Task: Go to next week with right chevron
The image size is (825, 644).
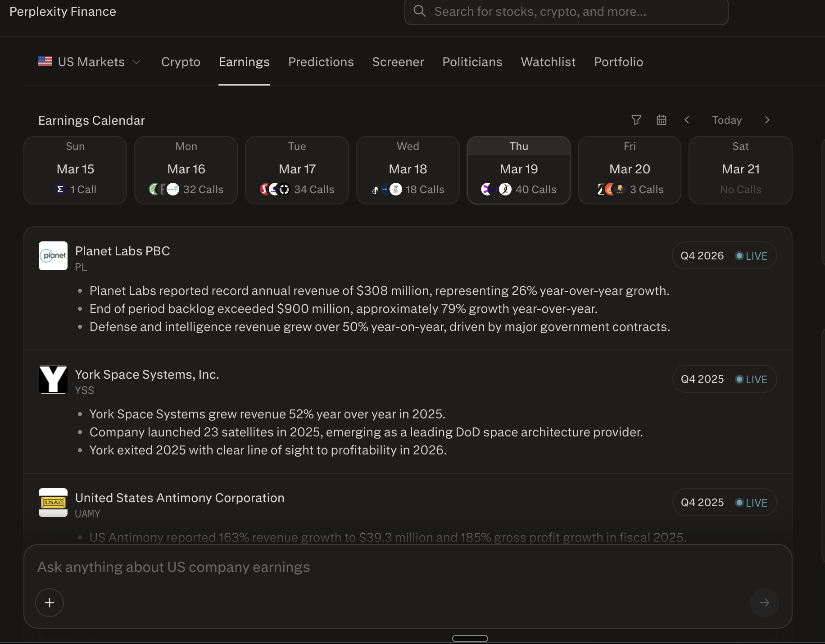Action: point(767,120)
